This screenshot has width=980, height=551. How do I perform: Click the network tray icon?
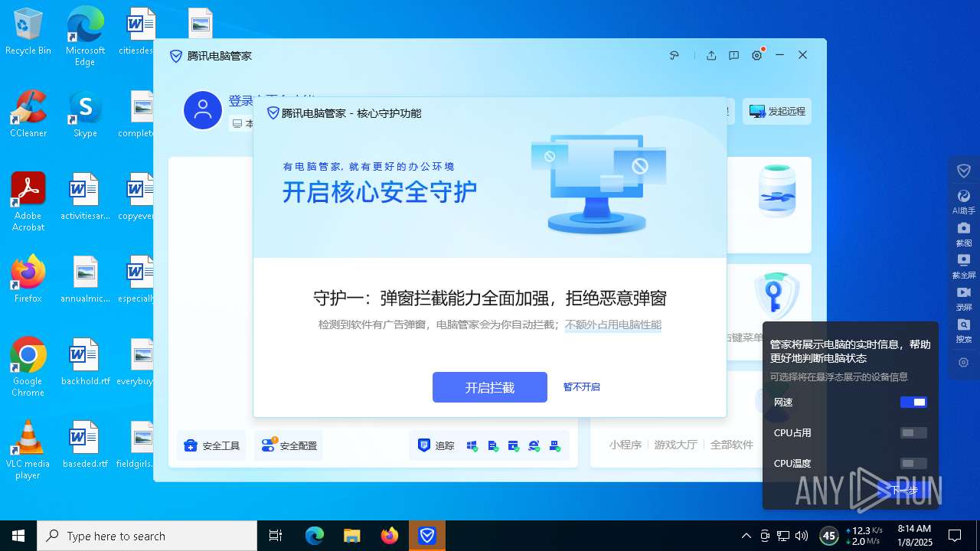[783, 536]
